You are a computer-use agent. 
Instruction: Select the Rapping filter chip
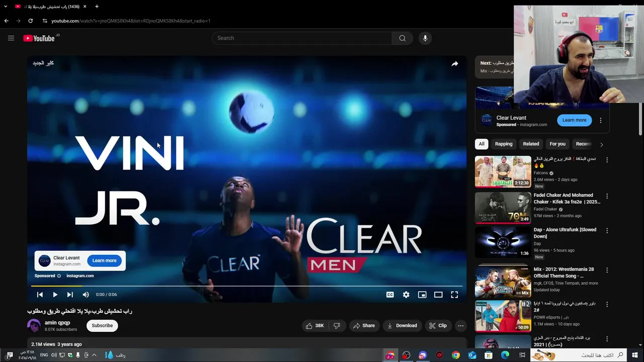504,144
